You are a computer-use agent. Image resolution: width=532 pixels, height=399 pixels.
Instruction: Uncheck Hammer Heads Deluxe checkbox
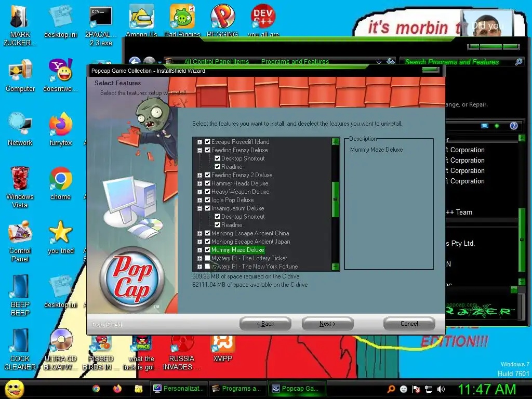(208, 183)
